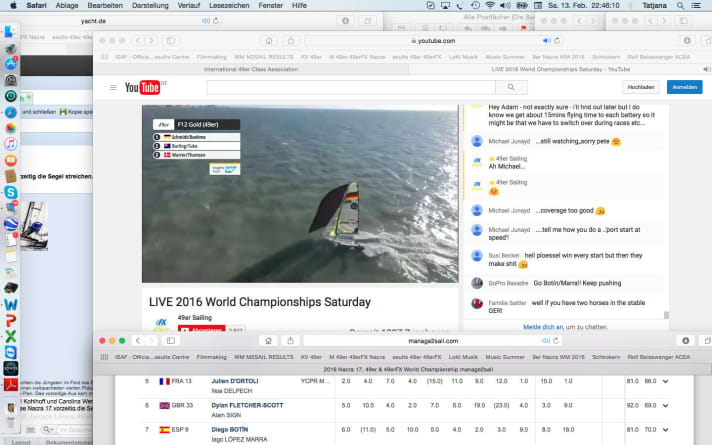Open the Time Machine menu bar icon
The height and width of the screenshot is (445, 712).
click(x=475, y=5)
